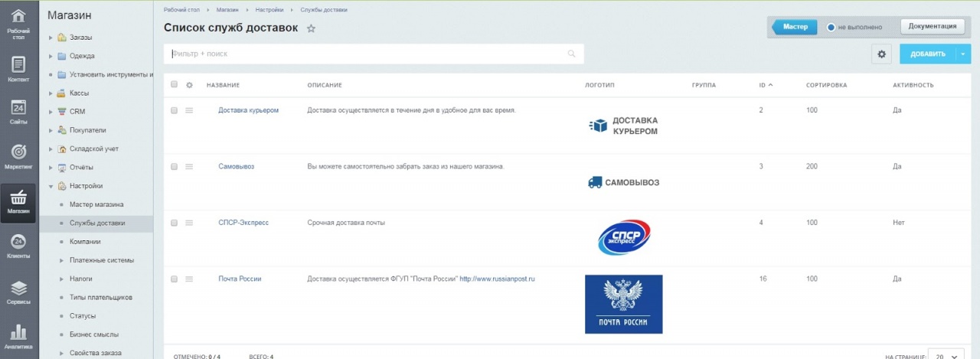Click the Заказы folder icon in tree
This screenshot has height=359, width=980.
(x=61, y=38)
